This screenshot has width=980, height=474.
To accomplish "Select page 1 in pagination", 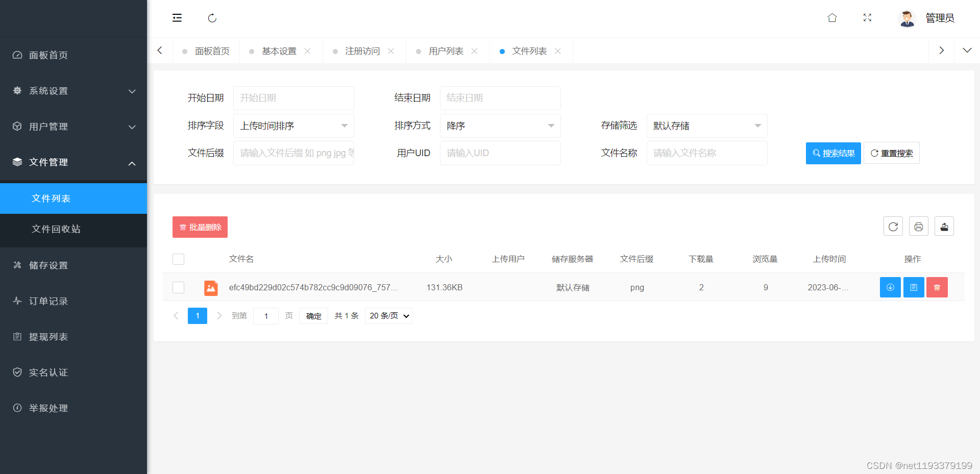I will (198, 316).
